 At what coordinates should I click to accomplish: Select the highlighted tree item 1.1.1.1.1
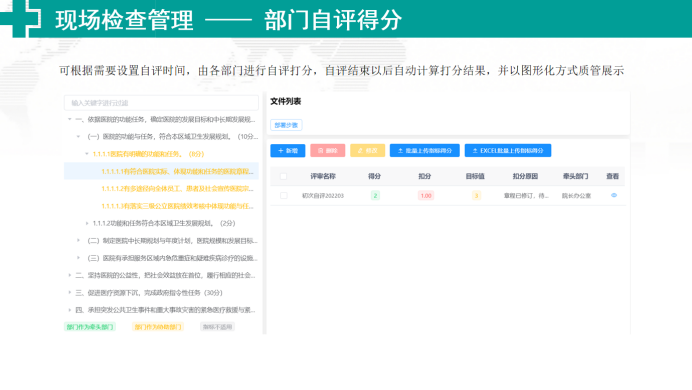click(x=161, y=171)
